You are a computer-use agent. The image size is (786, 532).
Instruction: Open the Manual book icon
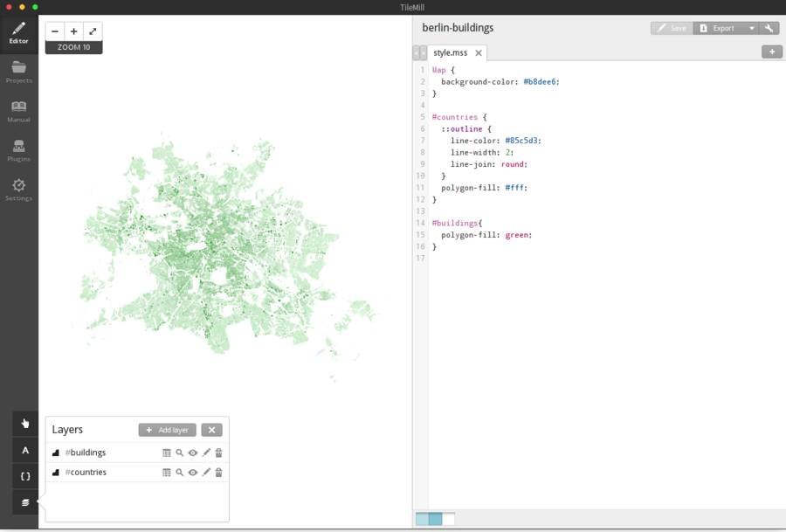pyautogui.click(x=18, y=111)
